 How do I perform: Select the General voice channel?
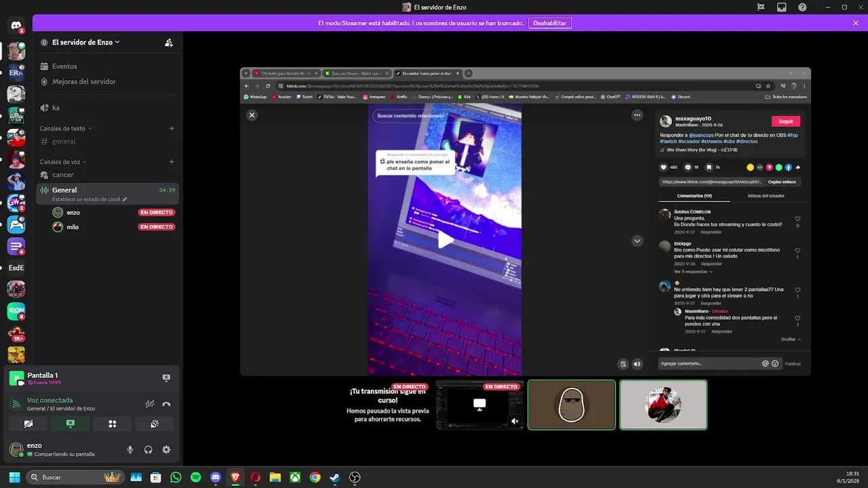pos(107,194)
